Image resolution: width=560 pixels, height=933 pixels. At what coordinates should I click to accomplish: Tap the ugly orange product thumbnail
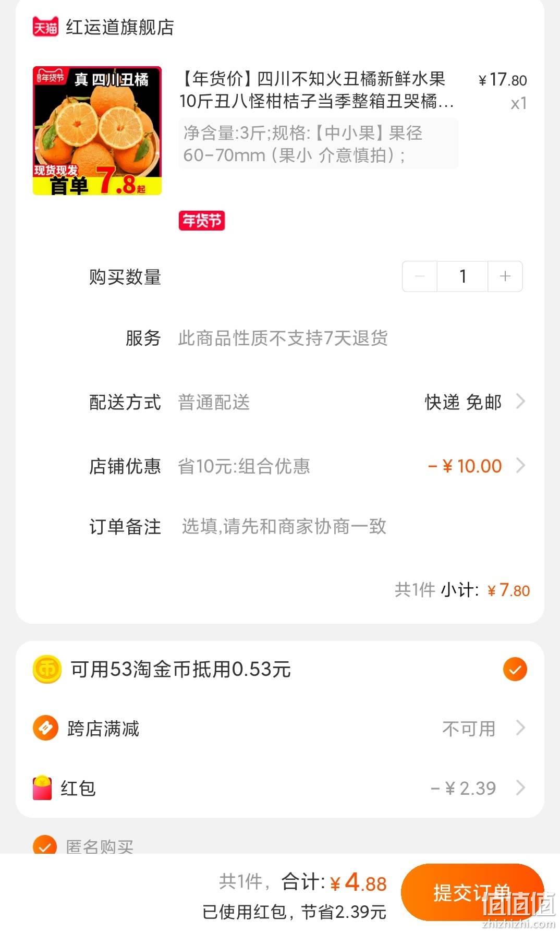[97, 130]
